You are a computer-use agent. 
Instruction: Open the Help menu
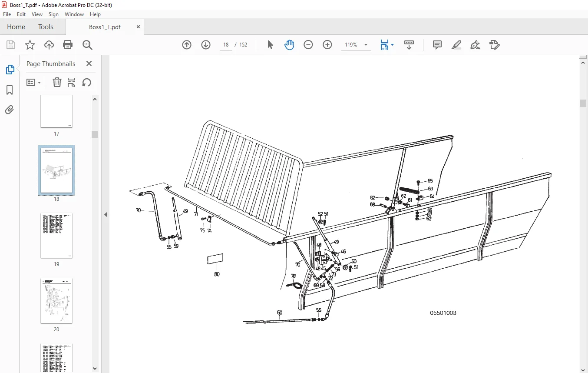[95, 14]
